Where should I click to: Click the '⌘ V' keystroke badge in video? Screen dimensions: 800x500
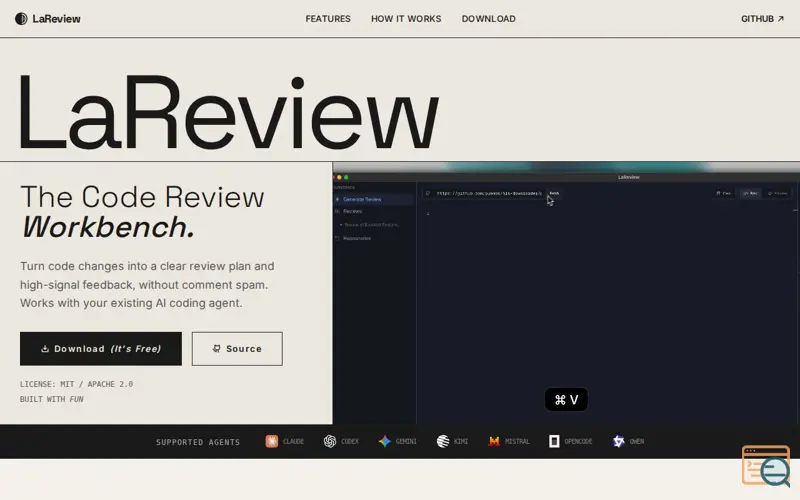coord(566,399)
